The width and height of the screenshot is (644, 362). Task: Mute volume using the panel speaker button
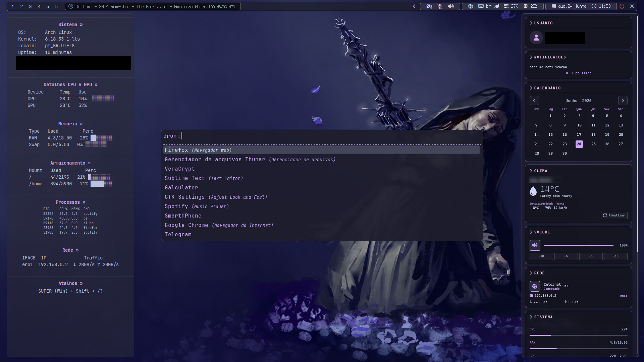535,245
